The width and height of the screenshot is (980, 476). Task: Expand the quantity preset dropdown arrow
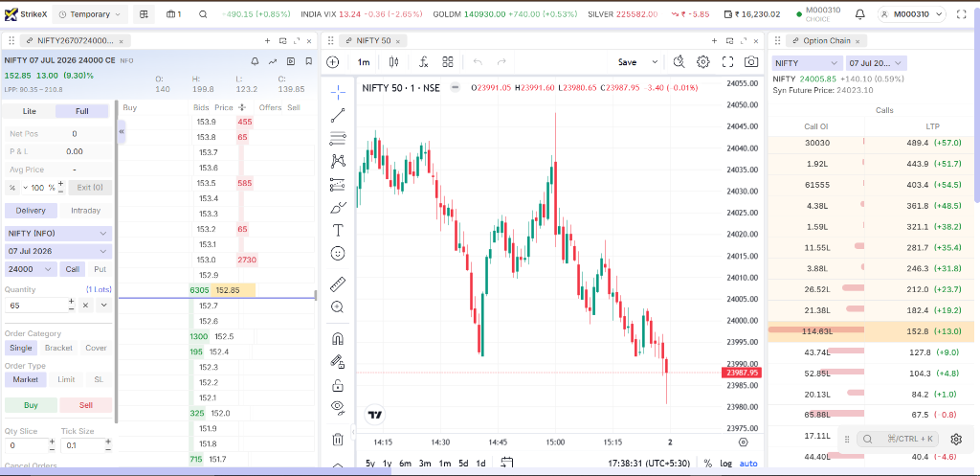(103, 305)
